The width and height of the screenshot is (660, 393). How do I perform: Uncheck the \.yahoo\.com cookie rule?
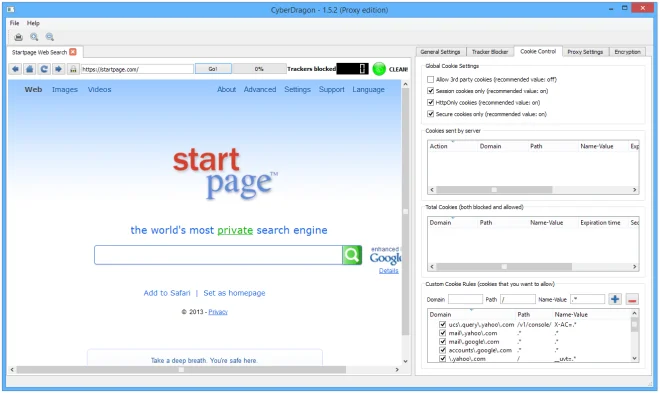[442, 358]
